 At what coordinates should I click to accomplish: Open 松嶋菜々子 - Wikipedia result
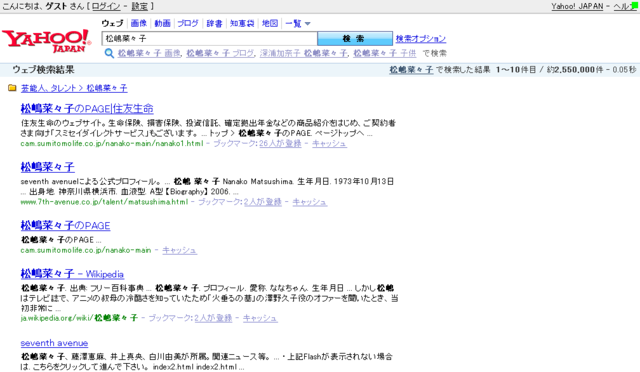72,274
